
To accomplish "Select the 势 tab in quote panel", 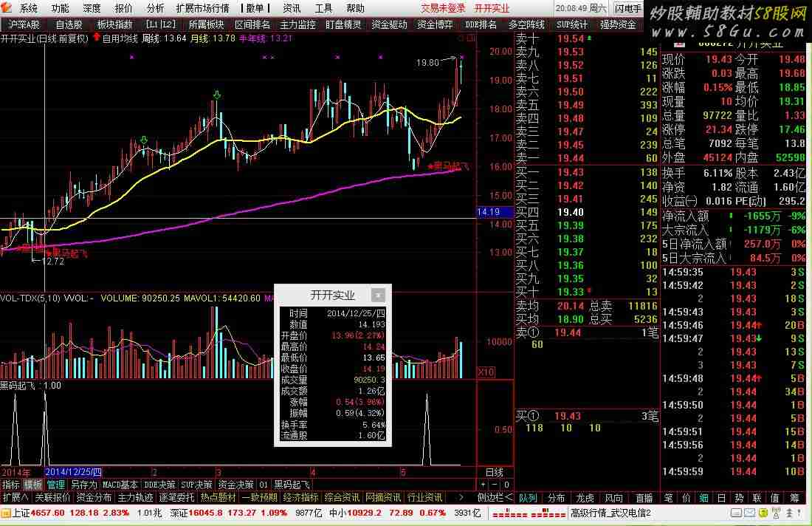I will (739, 498).
